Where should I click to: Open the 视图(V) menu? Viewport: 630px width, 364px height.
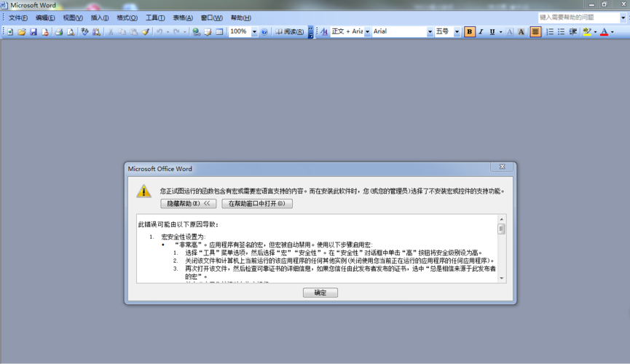tap(73, 17)
